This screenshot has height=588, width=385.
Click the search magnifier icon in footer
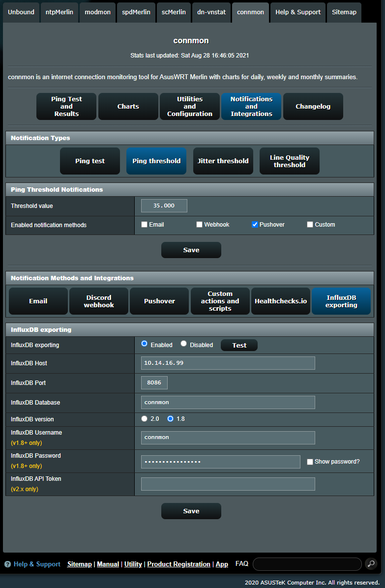click(x=371, y=564)
